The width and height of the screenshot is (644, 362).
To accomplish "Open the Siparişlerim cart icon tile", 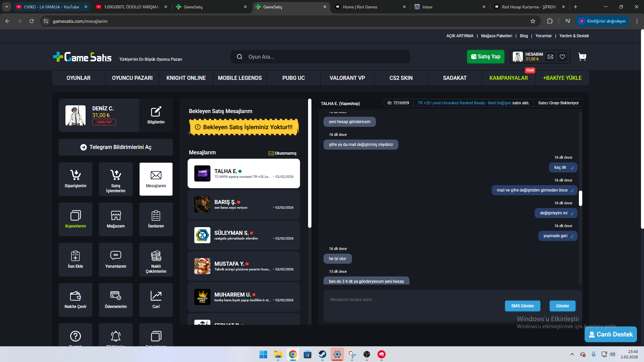I will [76, 179].
